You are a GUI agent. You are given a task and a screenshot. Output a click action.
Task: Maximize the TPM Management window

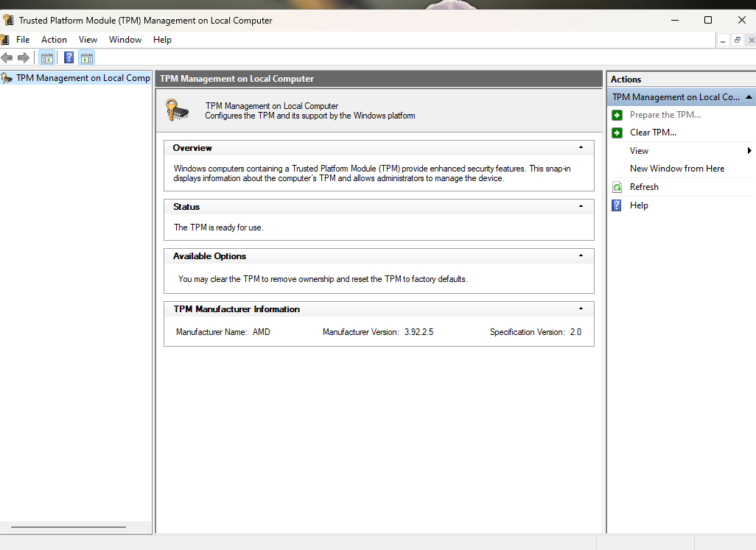(708, 20)
